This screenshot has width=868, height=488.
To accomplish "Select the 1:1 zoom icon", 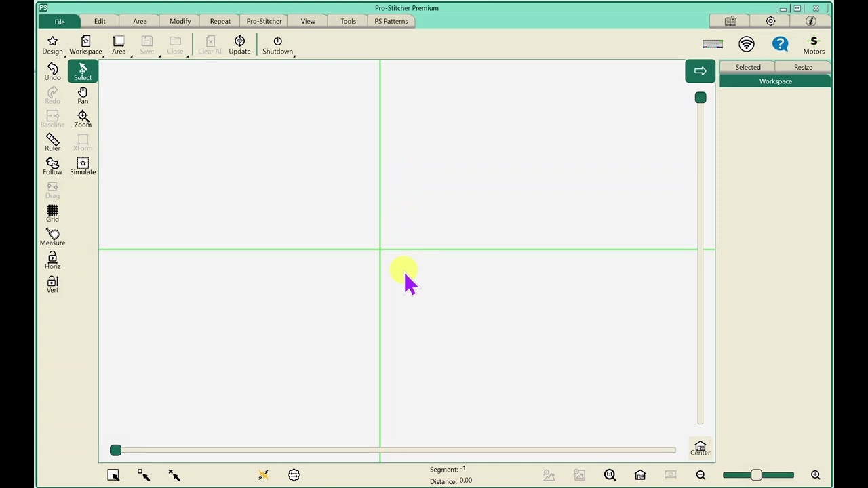I will (610, 475).
